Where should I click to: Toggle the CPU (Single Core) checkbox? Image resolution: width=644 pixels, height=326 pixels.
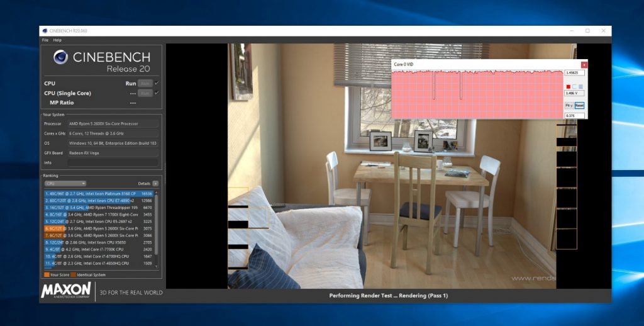(157, 93)
